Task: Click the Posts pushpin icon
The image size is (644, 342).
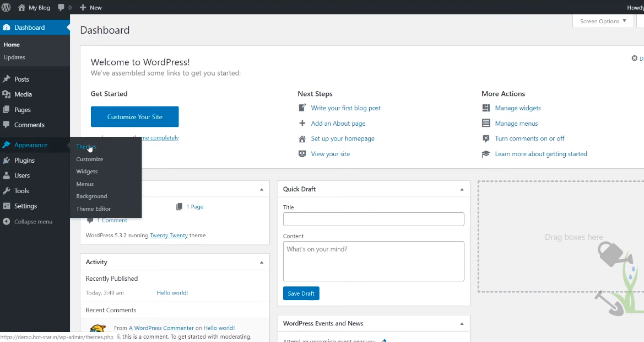Action: point(7,79)
